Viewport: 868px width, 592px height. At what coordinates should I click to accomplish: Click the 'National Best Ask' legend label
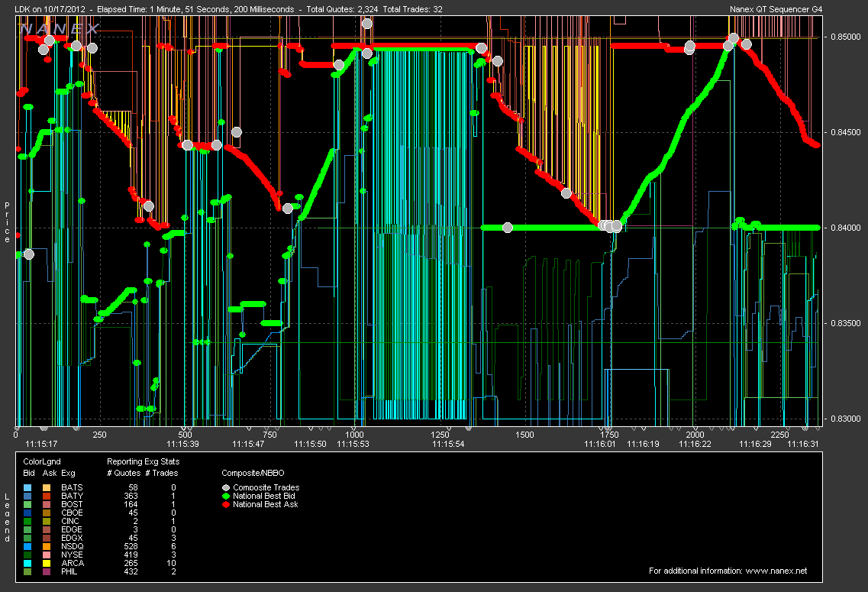coord(266,504)
